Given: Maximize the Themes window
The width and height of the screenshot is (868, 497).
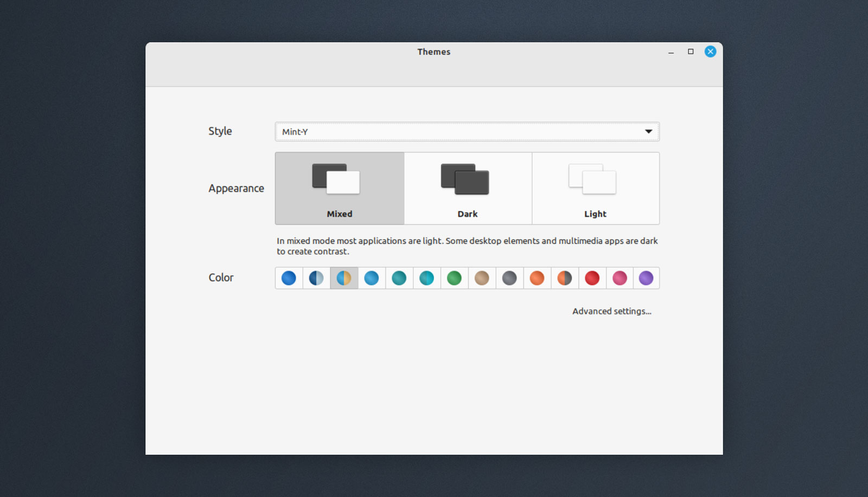Looking at the screenshot, I should [x=691, y=51].
